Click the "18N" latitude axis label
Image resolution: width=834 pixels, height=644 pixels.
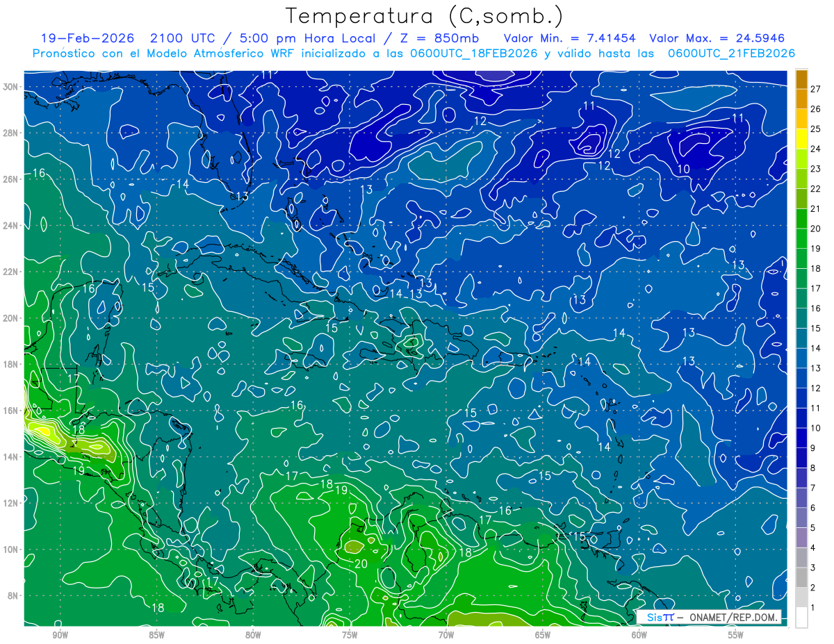12,364
